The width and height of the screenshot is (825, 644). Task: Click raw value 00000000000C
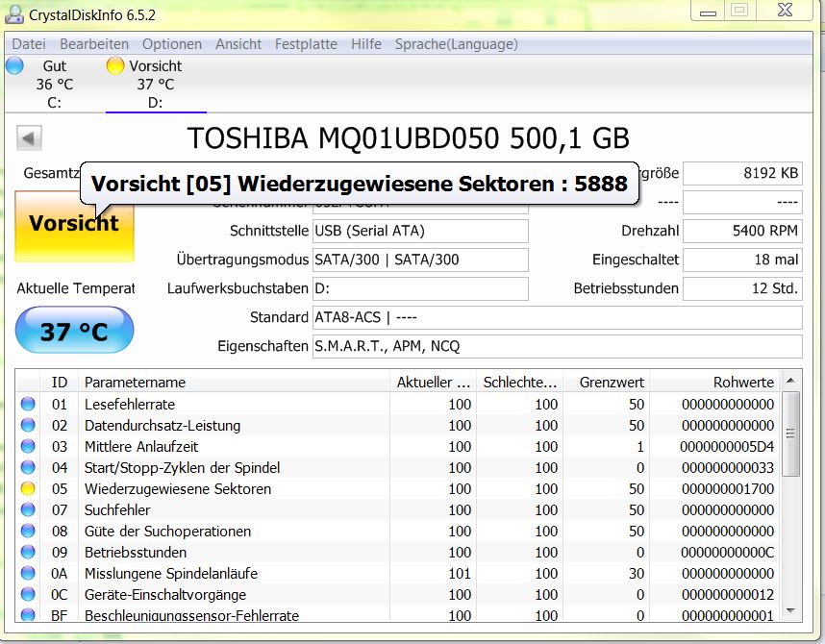click(727, 553)
